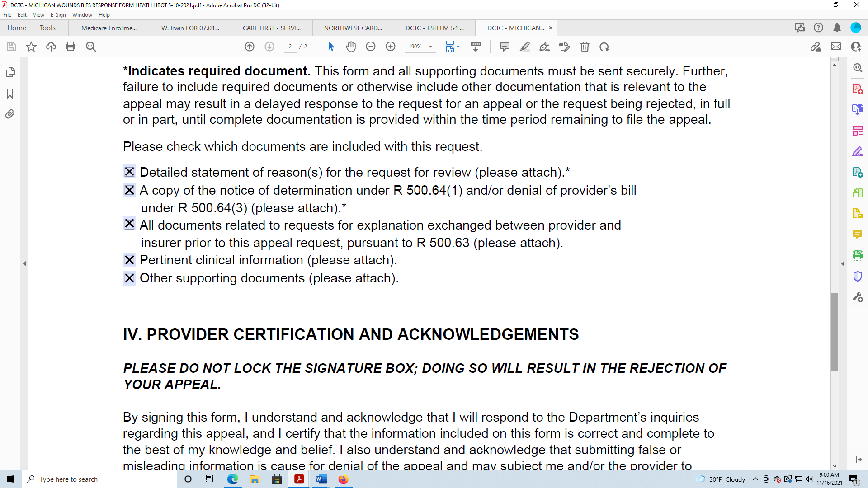868x488 pixels.
Task: Click the Delete Pages trash button
Action: click(585, 47)
